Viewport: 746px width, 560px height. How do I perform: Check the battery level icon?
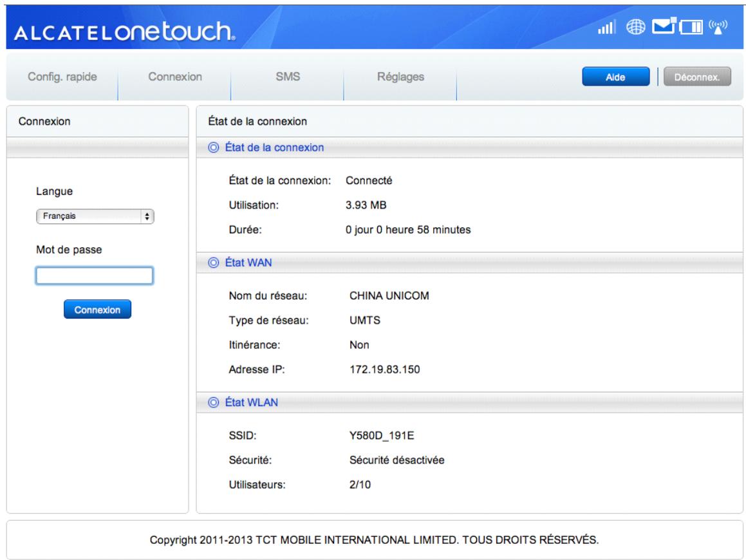coord(691,27)
